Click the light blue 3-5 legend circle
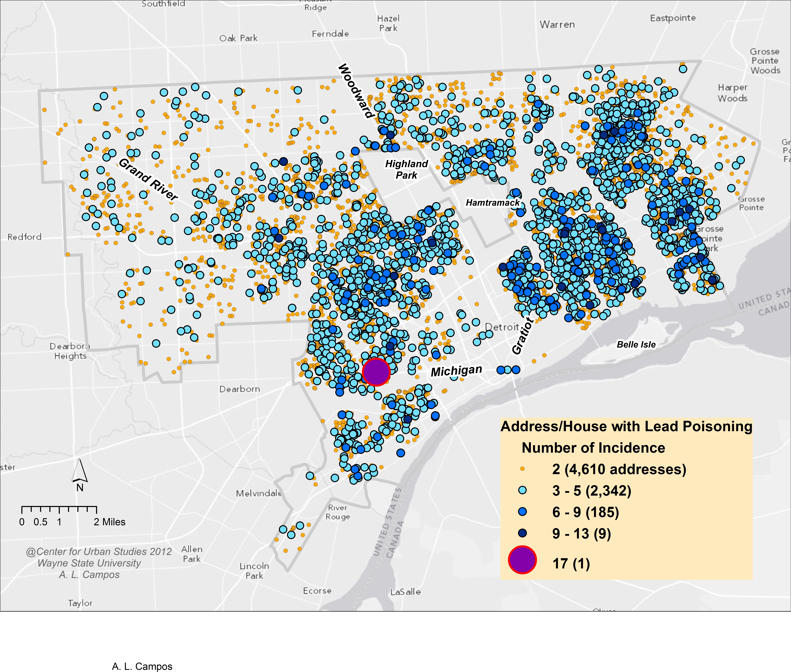791x672 pixels. (522, 490)
